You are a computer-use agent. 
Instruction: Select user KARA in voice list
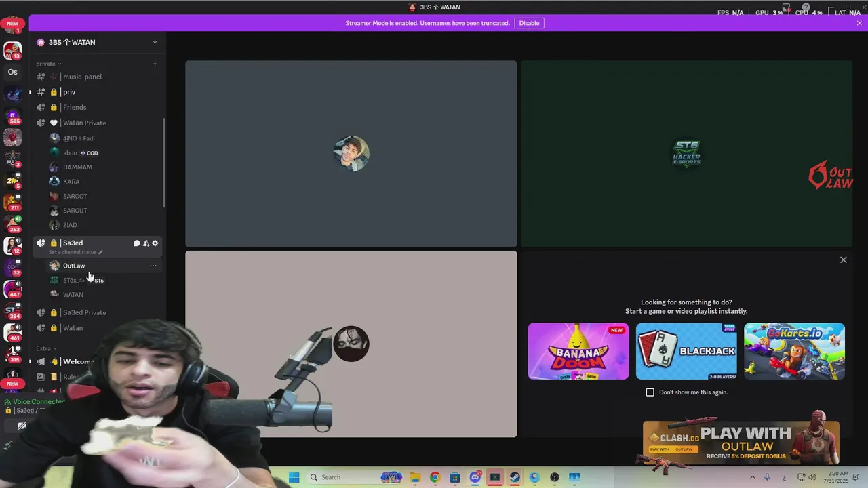[x=104, y=182]
